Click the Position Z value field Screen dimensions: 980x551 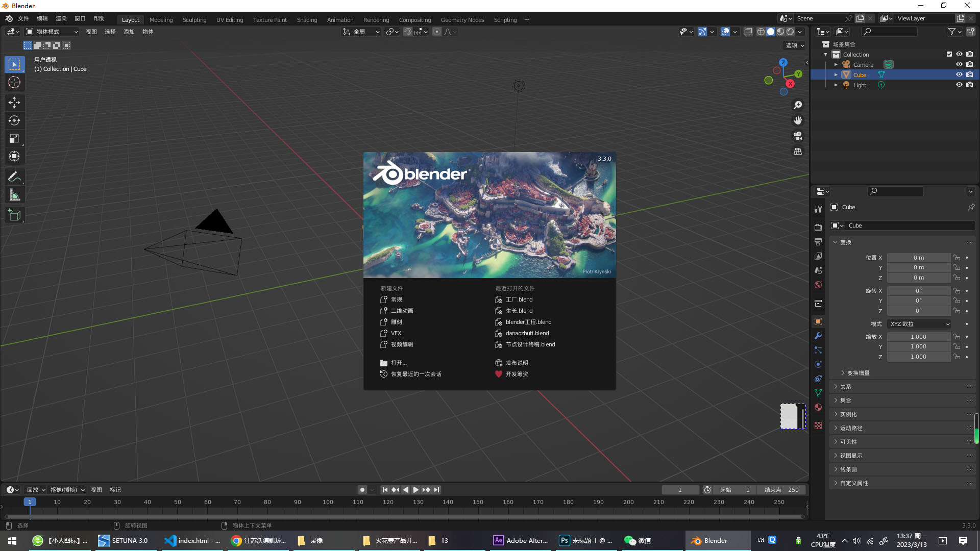click(x=918, y=278)
